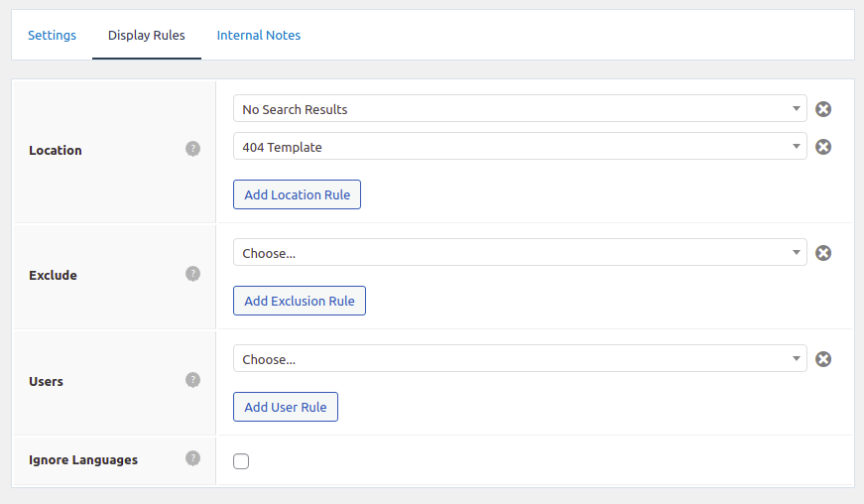
Task: Click Add User Rule button
Action: point(286,407)
